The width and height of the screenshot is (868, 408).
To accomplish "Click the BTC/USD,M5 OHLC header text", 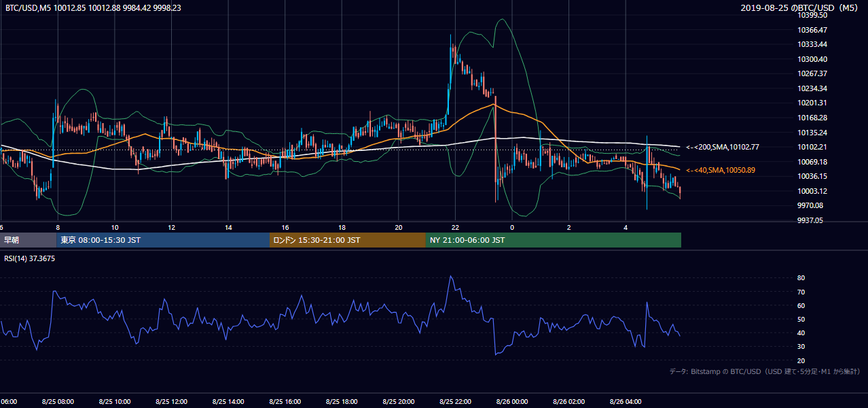I will (93, 7).
